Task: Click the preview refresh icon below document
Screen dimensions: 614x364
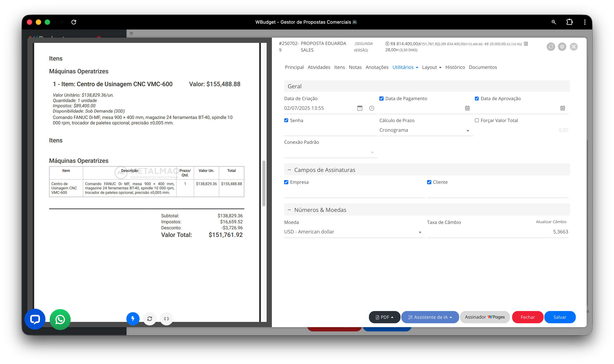Action: click(150, 319)
